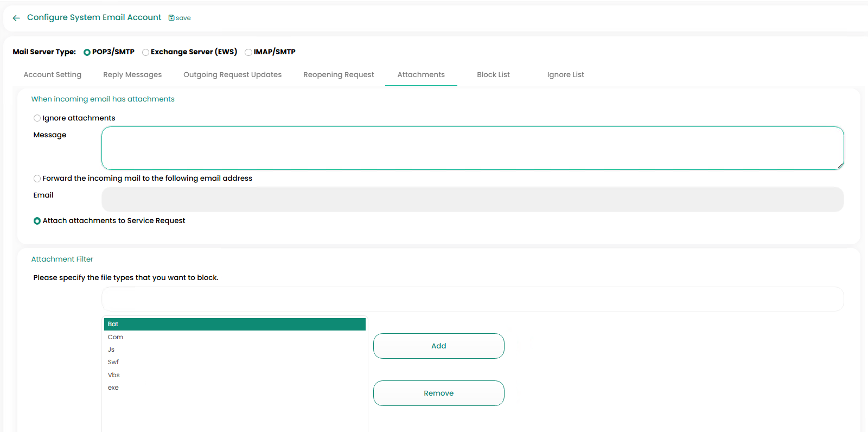Viewport: 868px width, 432px height.
Task: Open the Block List tab
Action: coord(493,75)
